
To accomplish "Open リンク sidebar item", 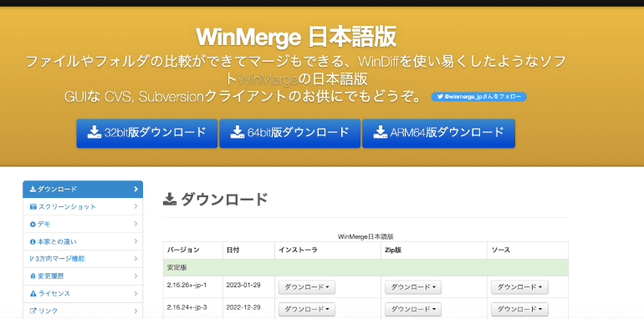I will [x=83, y=311].
